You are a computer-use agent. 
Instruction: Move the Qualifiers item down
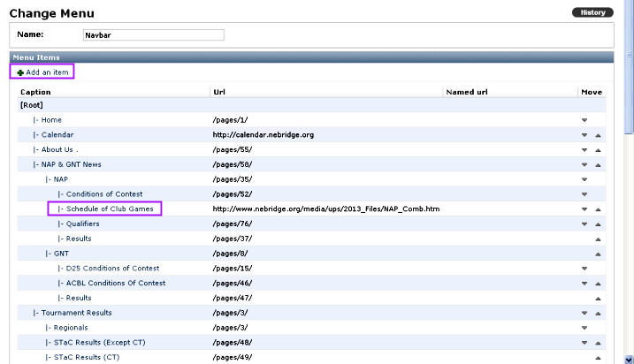click(x=584, y=224)
